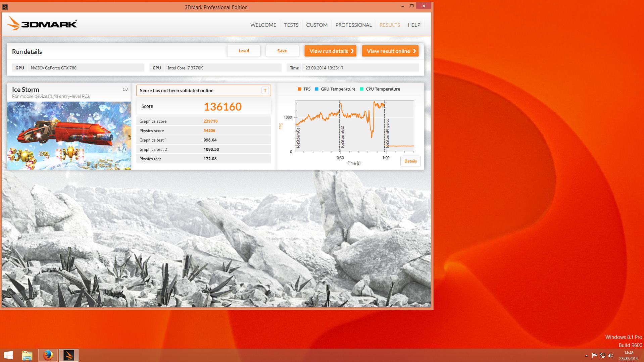Click the IceStormGt2 marker on chart
The image size is (644, 362).
[342, 137]
